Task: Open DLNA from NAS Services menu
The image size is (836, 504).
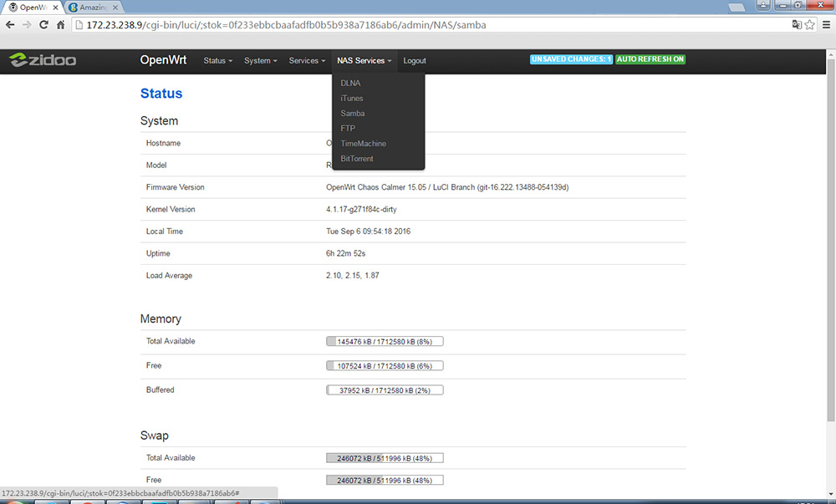Action: 350,83
